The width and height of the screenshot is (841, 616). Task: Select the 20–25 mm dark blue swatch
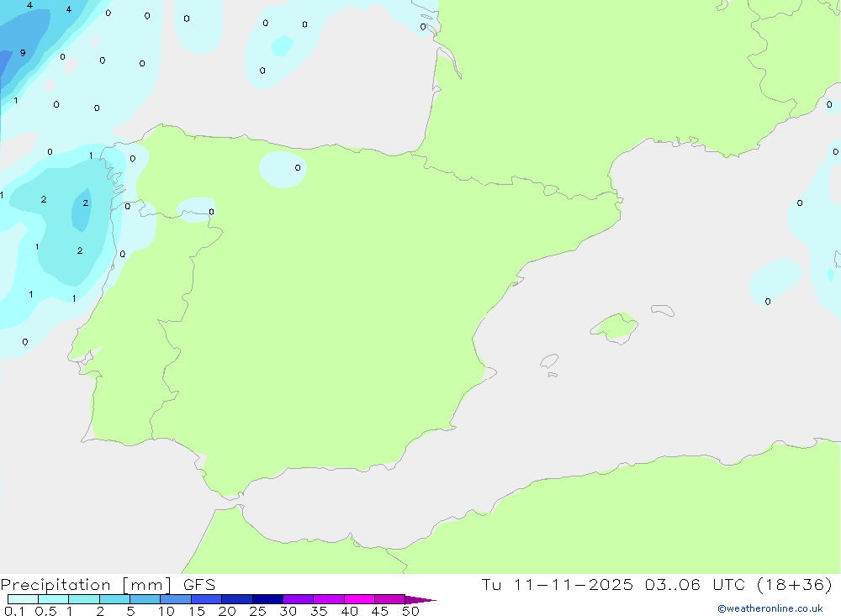point(236,599)
